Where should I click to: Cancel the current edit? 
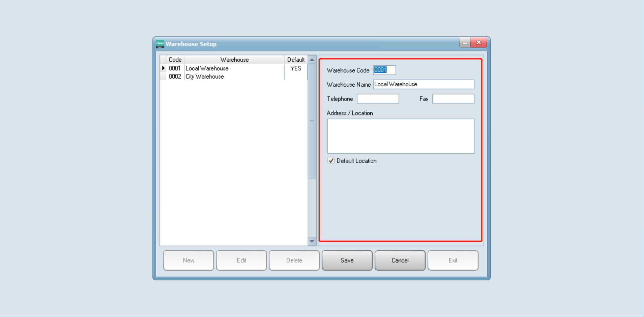click(x=400, y=260)
